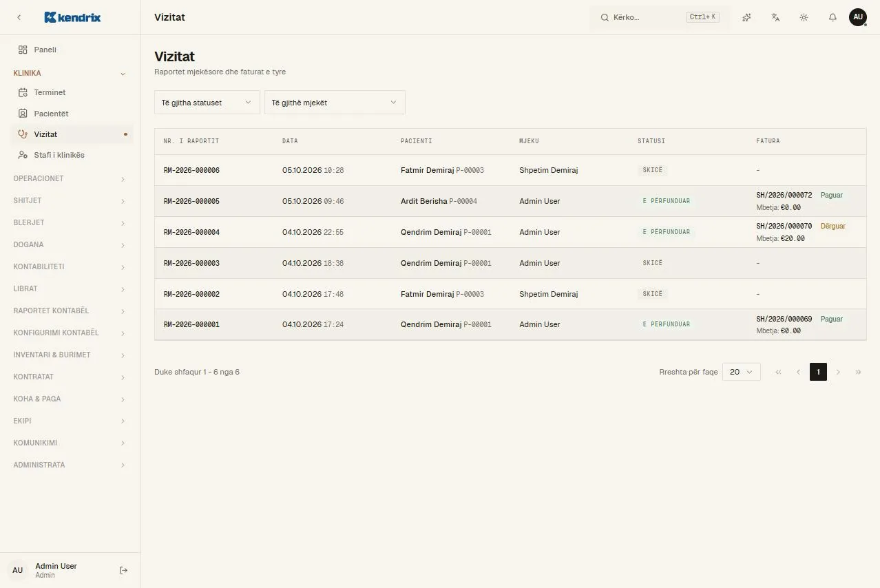The width and height of the screenshot is (880, 588).
Task: Click report number RM-2026-000003
Action: pyautogui.click(x=191, y=263)
